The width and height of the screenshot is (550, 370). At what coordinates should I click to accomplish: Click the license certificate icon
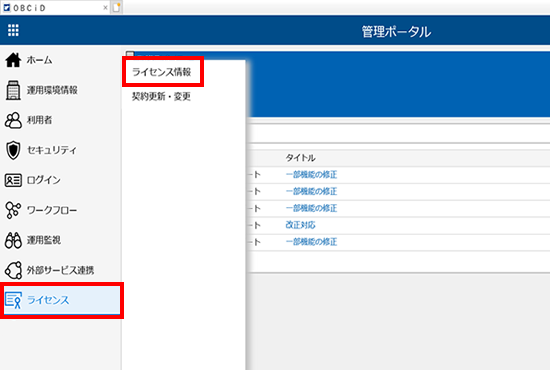(x=13, y=300)
